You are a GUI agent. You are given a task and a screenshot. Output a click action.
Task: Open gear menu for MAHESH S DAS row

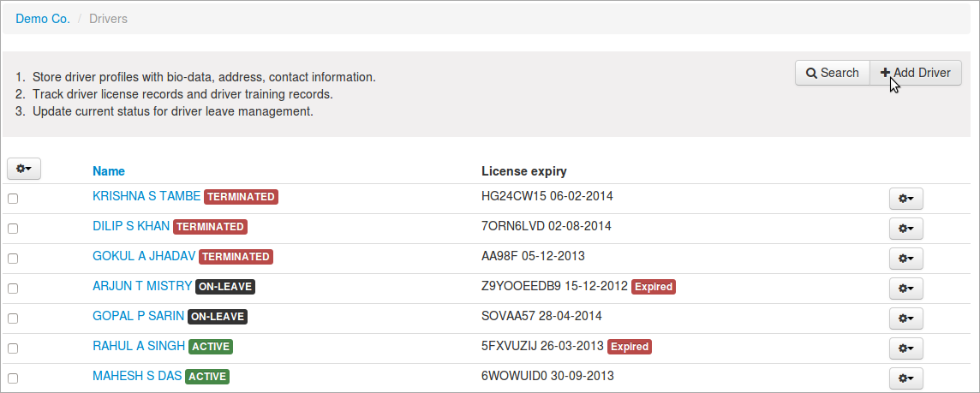pyautogui.click(x=905, y=378)
